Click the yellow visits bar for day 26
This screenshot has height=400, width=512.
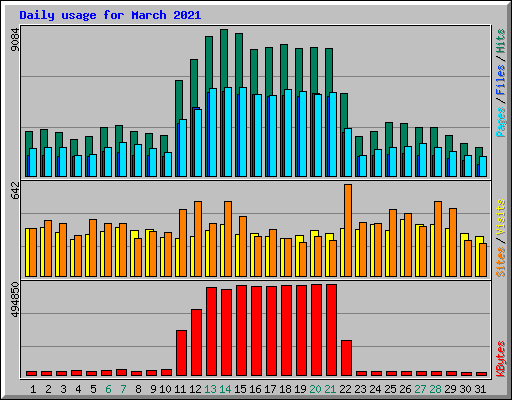(402, 248)
